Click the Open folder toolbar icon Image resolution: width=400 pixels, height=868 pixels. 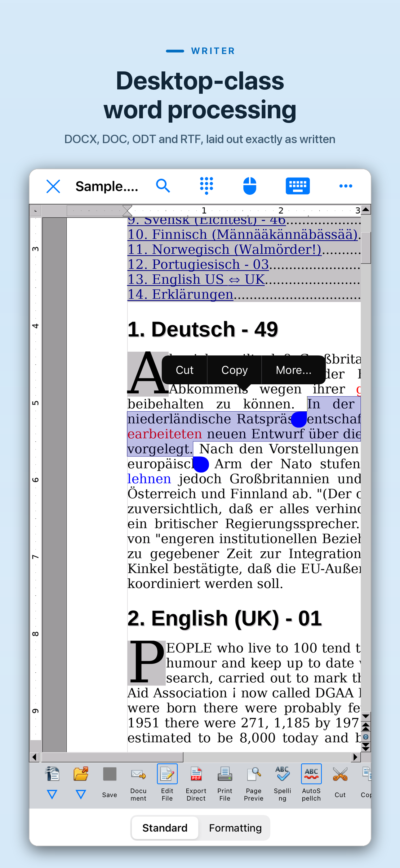pyautogui.click(x=81, y=774)
